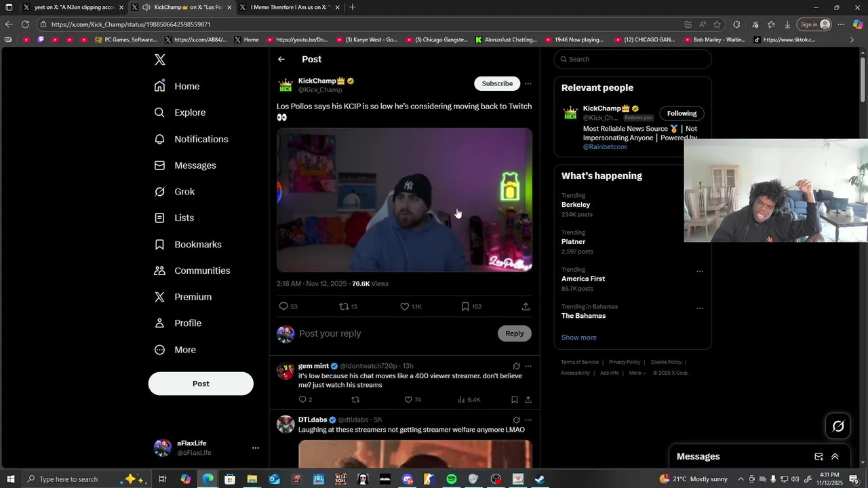This screenshot has width=868, height=488.
Task: Open new browser tab plus button
Action: coord(352,7)
